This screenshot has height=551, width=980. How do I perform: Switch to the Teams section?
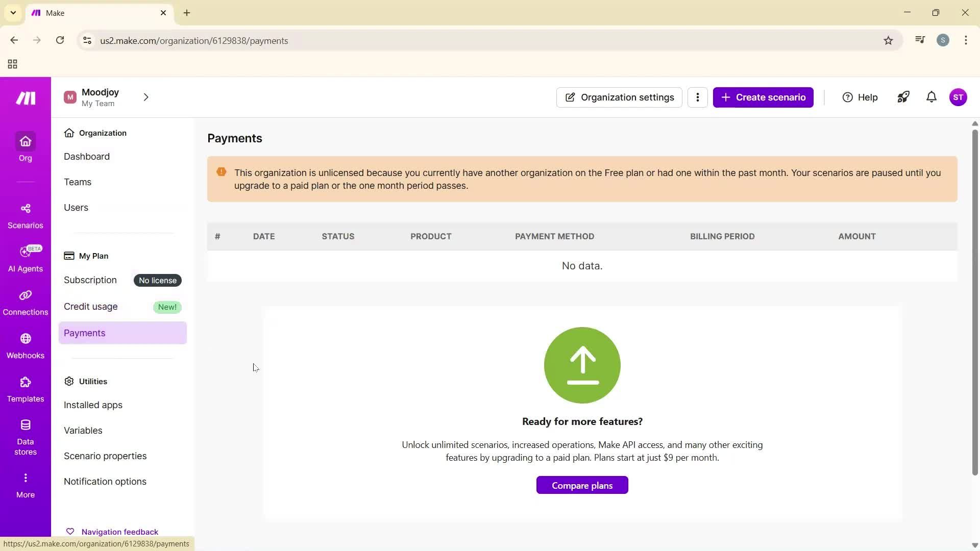click(78, 182)
